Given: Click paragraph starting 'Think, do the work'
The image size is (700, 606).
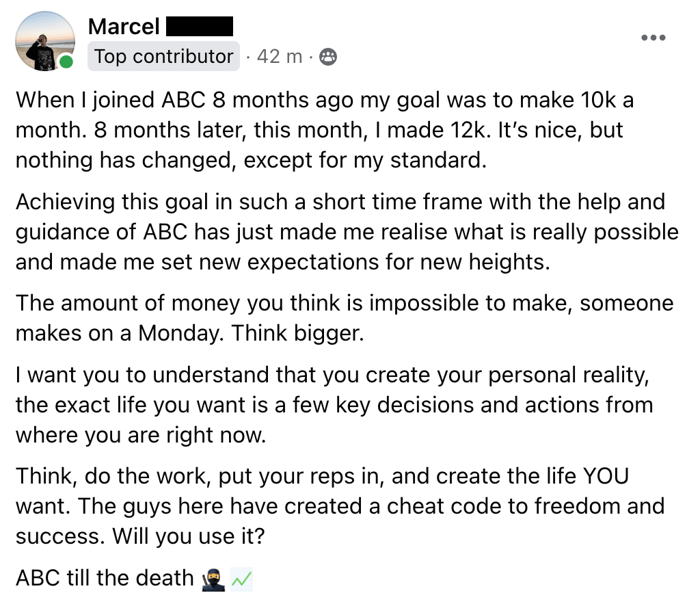Looking at the screenshot, I should coord(340,506).
